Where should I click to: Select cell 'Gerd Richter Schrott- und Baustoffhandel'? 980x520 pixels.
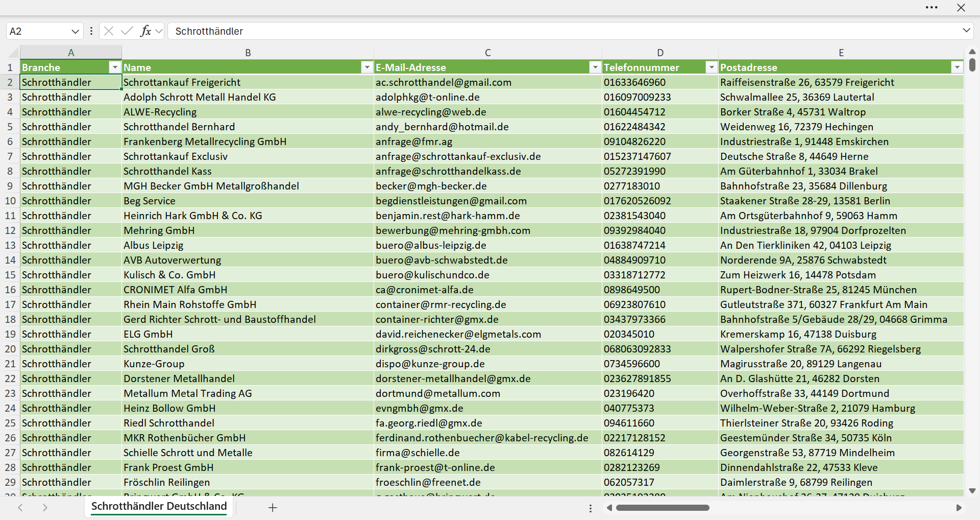(x=248, y=319)
